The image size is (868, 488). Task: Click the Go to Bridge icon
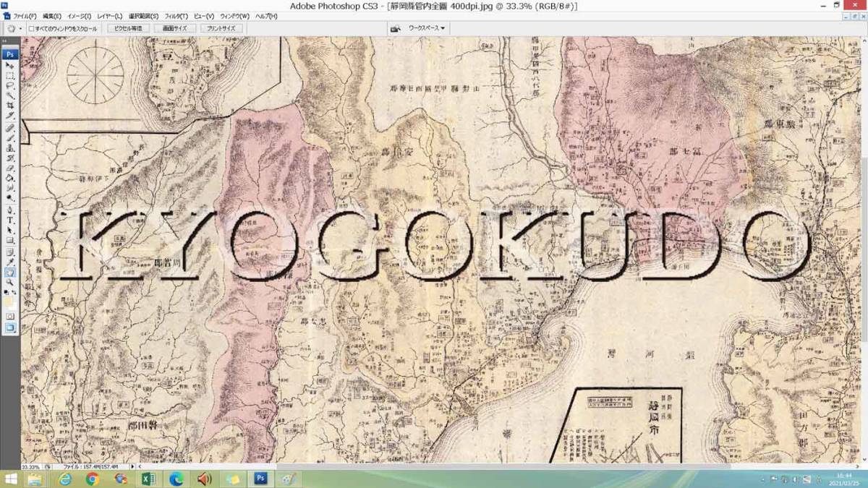point(396,28)
